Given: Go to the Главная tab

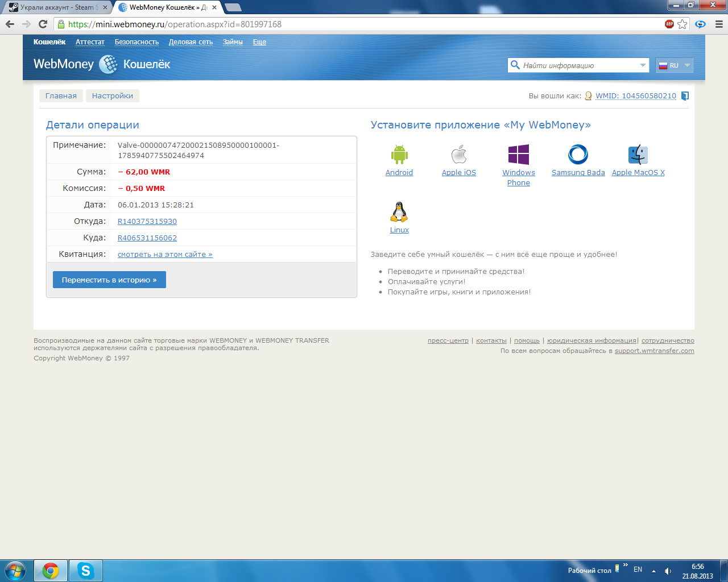Looking at the screenshot, I should pos(61,96).
